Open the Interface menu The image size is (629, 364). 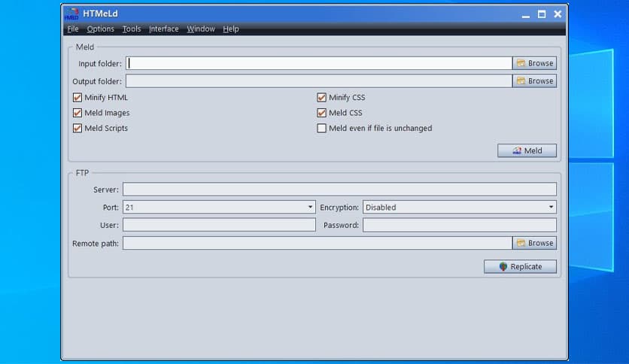coord(164,29)
